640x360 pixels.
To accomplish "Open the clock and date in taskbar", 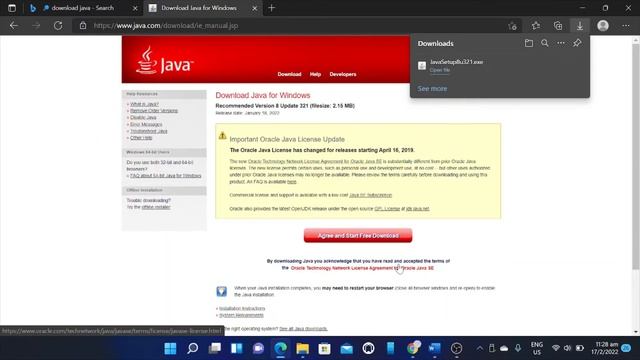I will coord(604,348).
